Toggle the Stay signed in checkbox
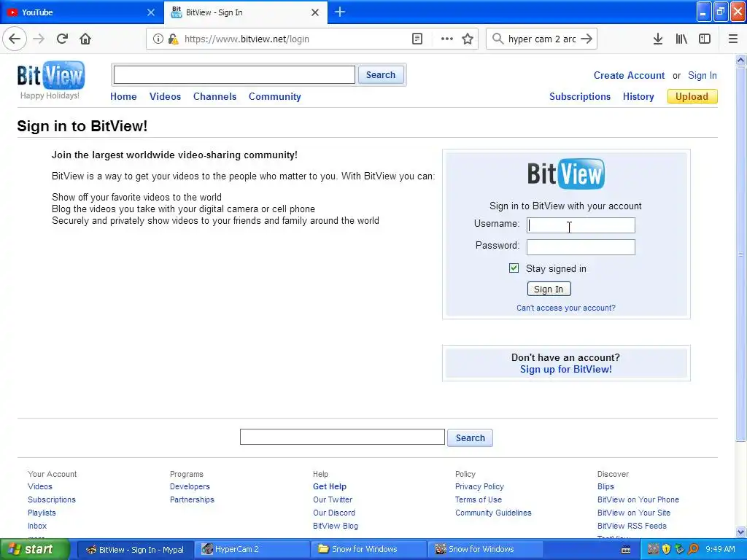747x560 pixels. click(514, 268)
